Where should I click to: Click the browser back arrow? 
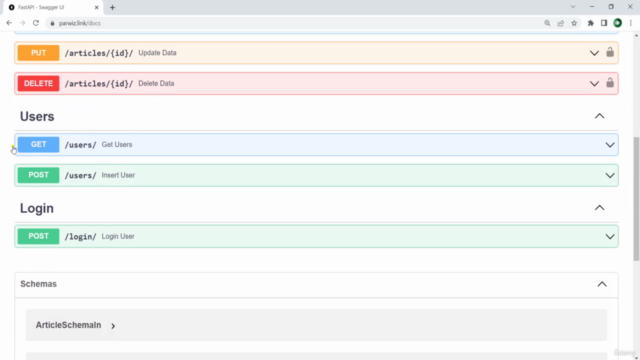tap(9, 23)
